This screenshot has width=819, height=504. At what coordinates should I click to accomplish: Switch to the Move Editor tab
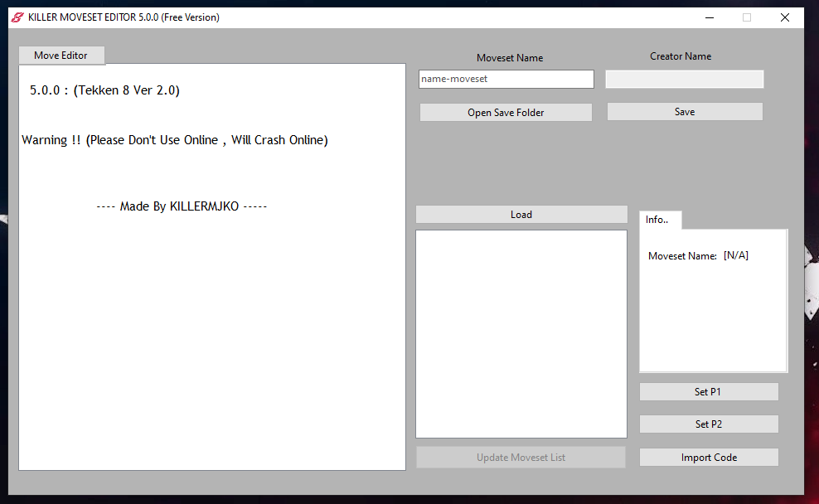(x=61, y=56)
